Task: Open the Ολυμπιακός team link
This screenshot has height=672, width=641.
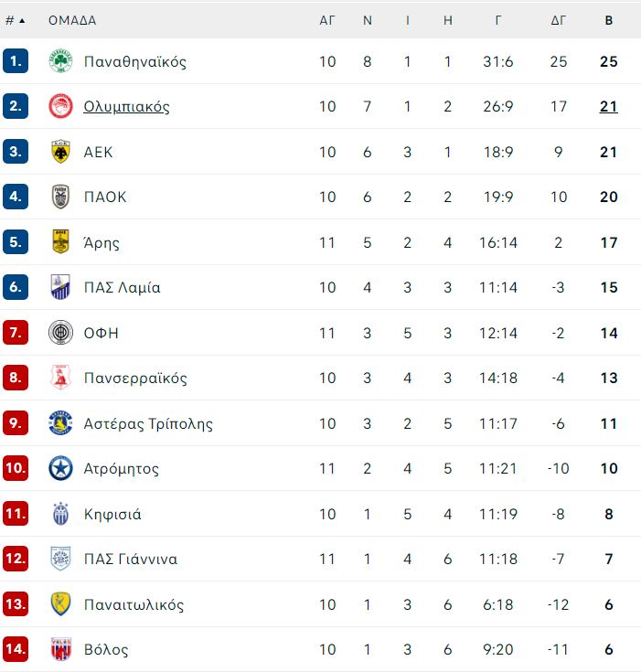Action: click(x=126, y=106)
